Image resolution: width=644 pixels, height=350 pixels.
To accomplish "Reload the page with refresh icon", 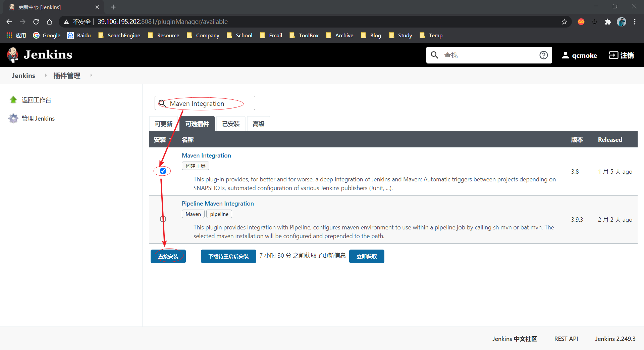I will point(36,21).
